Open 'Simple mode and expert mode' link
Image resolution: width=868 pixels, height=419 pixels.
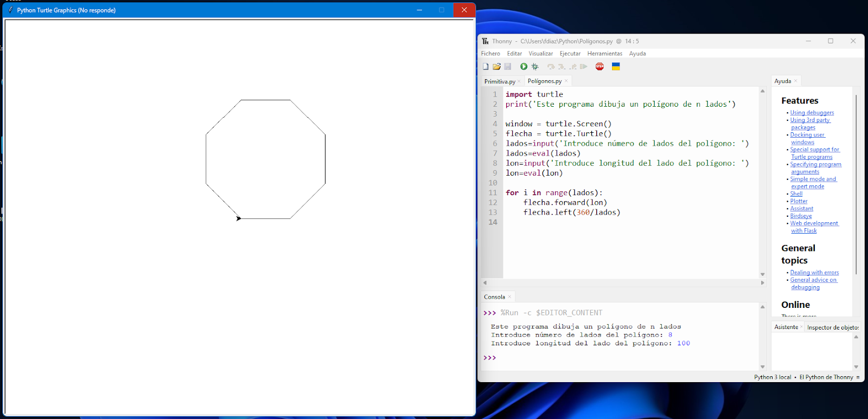[813, 183]
